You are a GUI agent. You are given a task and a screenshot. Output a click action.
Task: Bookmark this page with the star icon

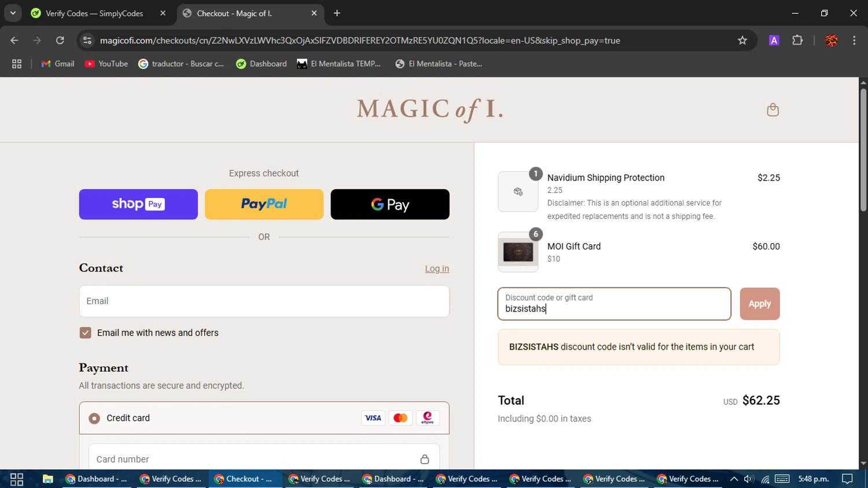pyautogui.click(x=742, y=41)
